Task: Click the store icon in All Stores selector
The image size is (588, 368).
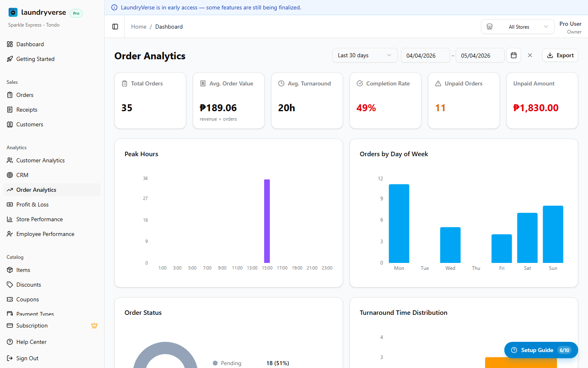Action: [x=490, y=27]
